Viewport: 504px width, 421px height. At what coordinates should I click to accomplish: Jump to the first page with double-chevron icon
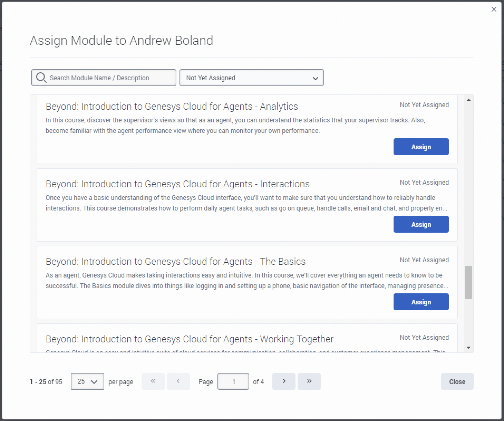[153, 381]
